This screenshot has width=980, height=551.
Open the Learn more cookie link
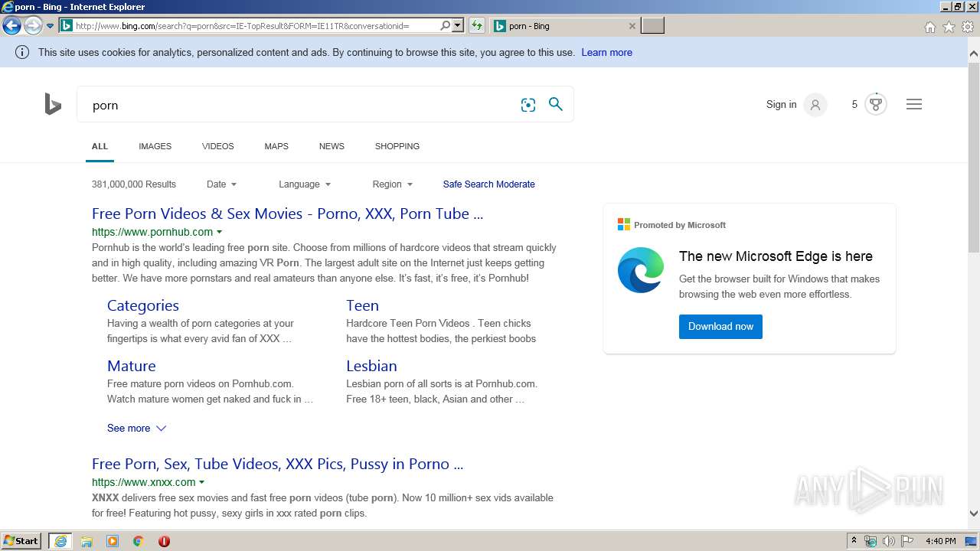tap(606, 53)
